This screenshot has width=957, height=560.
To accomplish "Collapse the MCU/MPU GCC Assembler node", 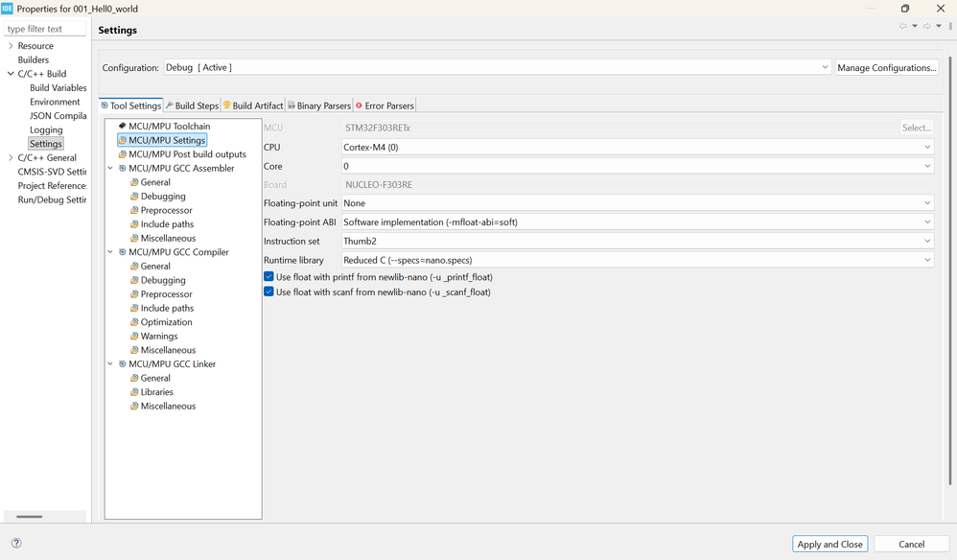I will pyautogui.click(x=110, y=168).
